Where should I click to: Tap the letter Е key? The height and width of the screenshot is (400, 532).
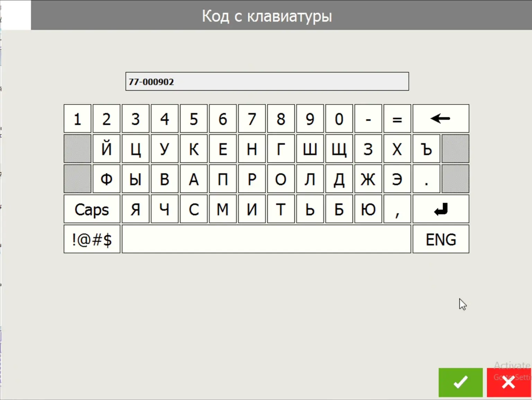[223, 149]
